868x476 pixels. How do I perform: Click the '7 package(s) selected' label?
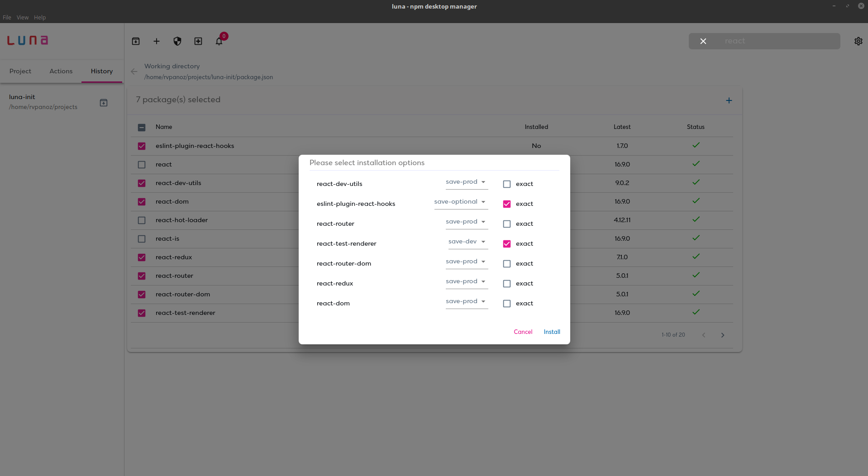tap(178, 100)
